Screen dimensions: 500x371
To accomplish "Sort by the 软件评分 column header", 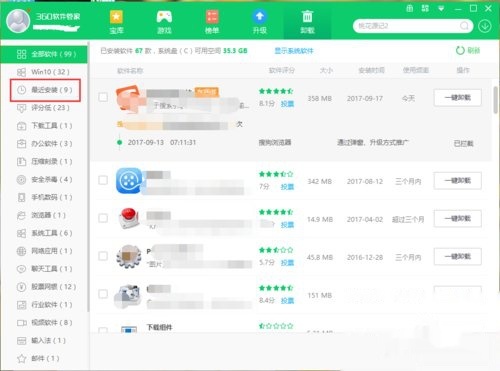I will 282,71.
